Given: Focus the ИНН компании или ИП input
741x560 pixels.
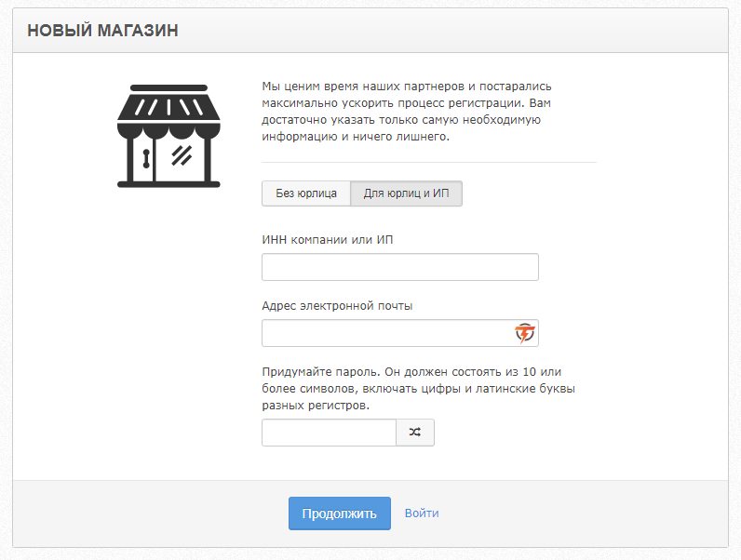Looking at the screenshot, I should [400, 267].
